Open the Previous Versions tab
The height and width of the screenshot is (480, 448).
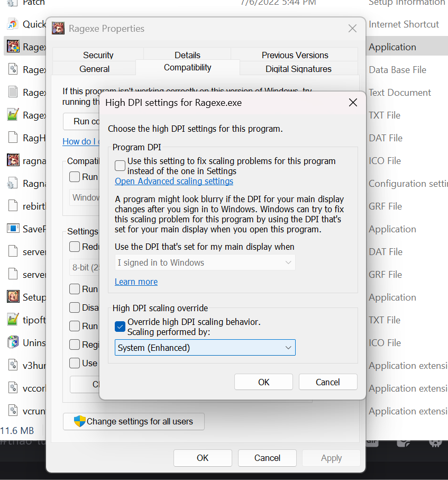(x=295, y=55)
